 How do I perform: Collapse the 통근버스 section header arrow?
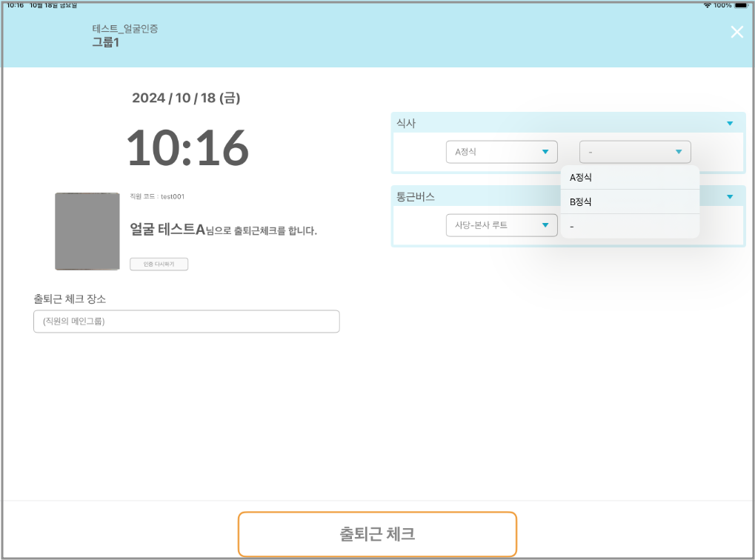point(730,197)
